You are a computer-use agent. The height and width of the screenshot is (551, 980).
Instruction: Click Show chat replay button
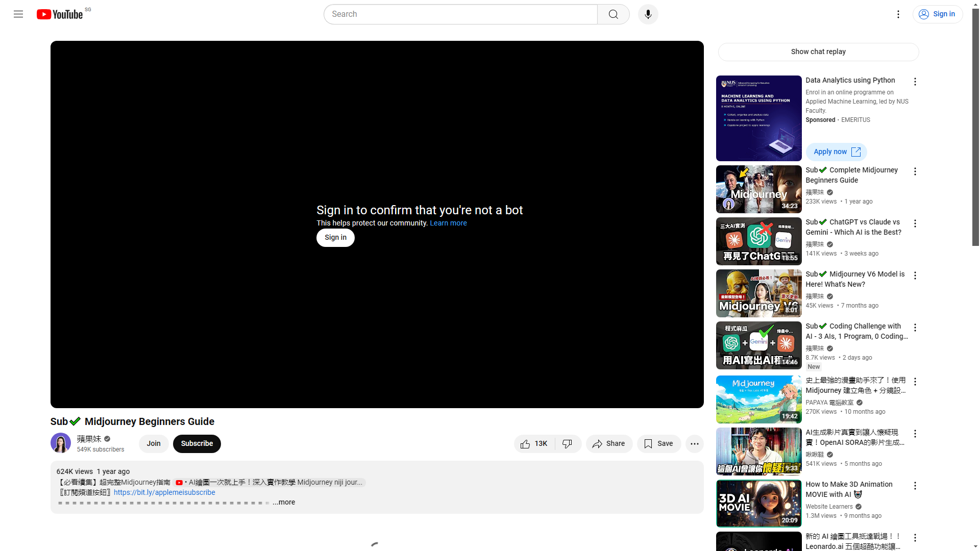point(818,52)
